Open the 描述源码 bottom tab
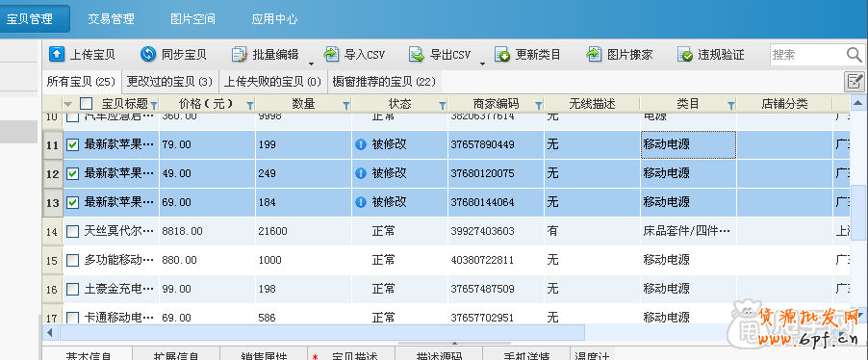 point(439,354)
